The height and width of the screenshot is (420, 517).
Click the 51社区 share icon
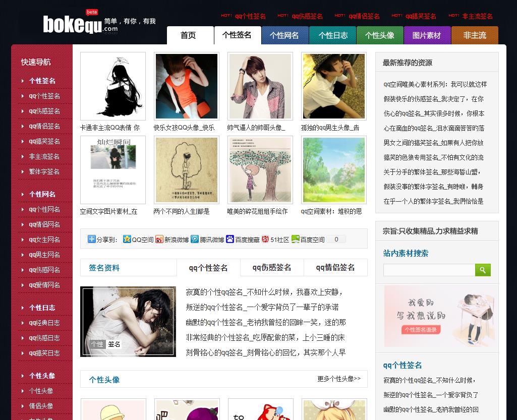(x=265, y=239)
